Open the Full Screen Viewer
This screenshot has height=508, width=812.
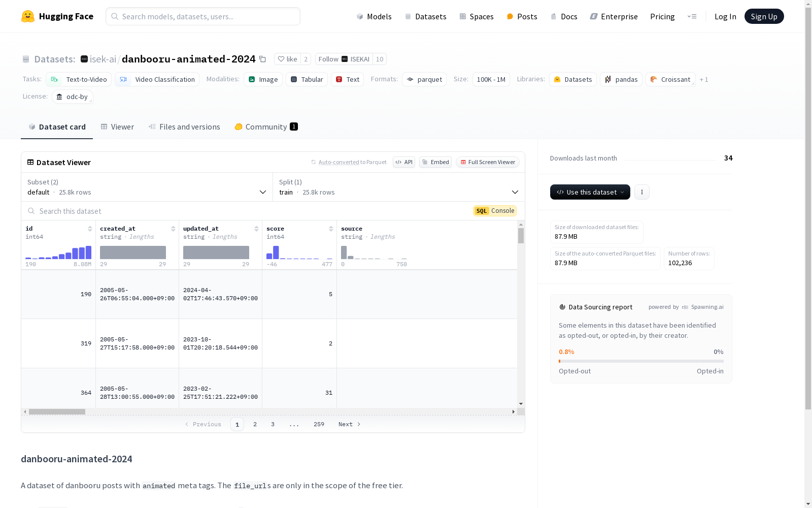coord(487,162)
